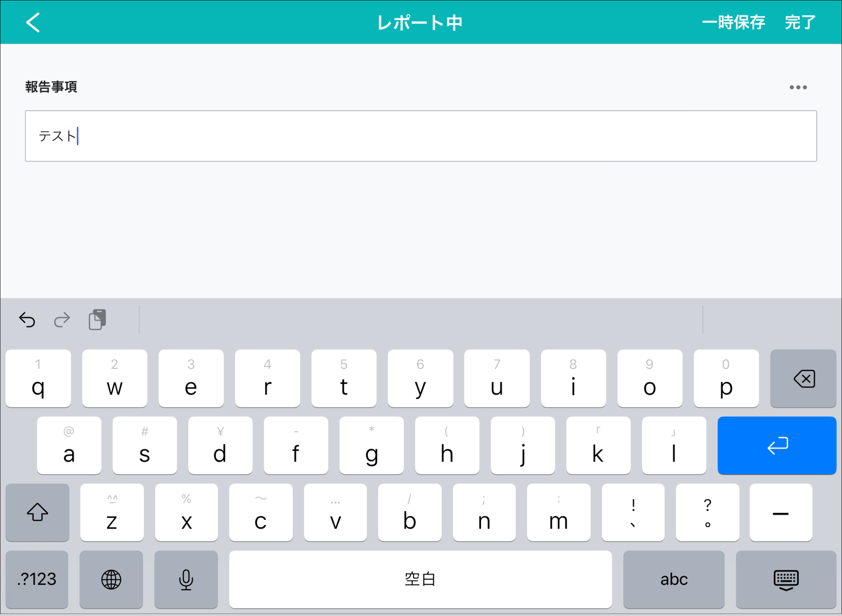This screenshot has height=616, width=842.
Task: Hide keyboard with the keyboard dismiss key
Action: coord(786,579)
